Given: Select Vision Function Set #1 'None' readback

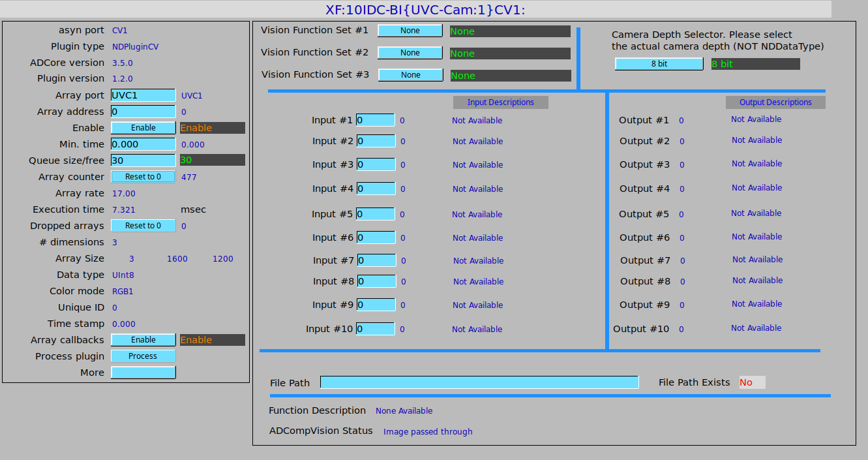Looking at the screenshot, I should tap(510, 31).
